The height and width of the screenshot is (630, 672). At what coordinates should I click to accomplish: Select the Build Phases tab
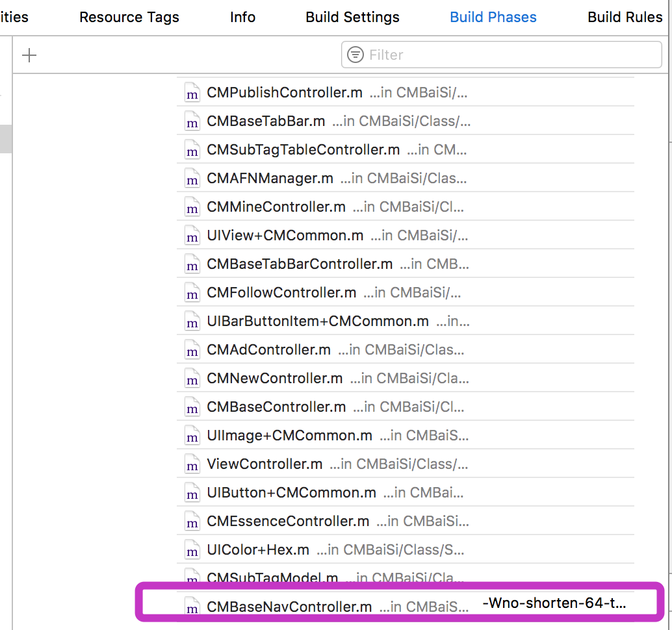(x=493, y=17)
